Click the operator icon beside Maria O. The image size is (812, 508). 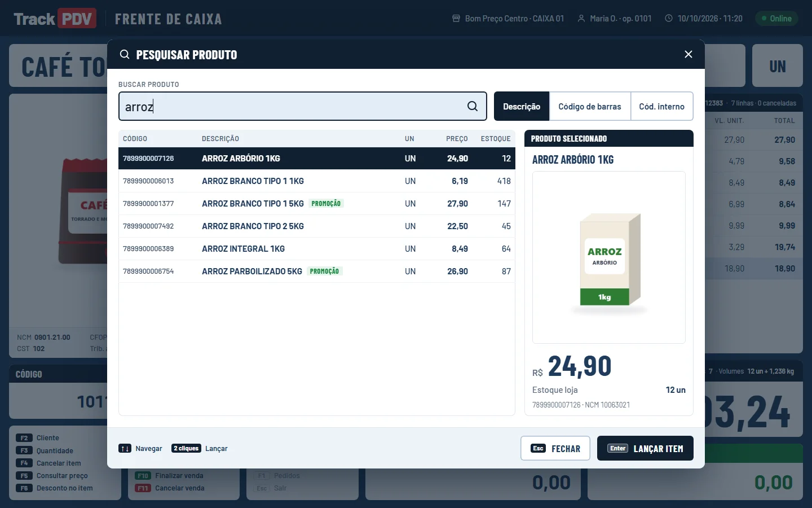[x=581, y=19]
